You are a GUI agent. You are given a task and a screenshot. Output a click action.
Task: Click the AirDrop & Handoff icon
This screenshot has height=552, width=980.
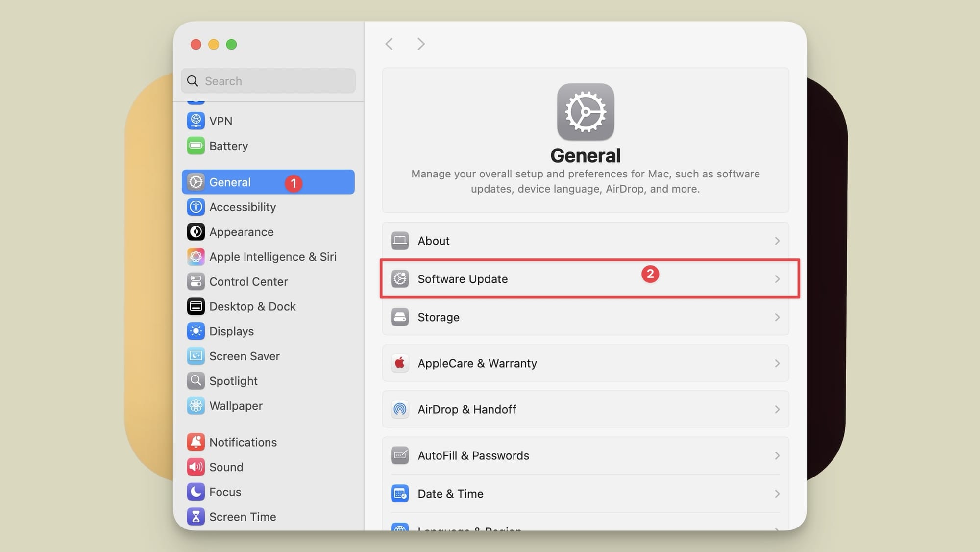click(x=400, y=409)
